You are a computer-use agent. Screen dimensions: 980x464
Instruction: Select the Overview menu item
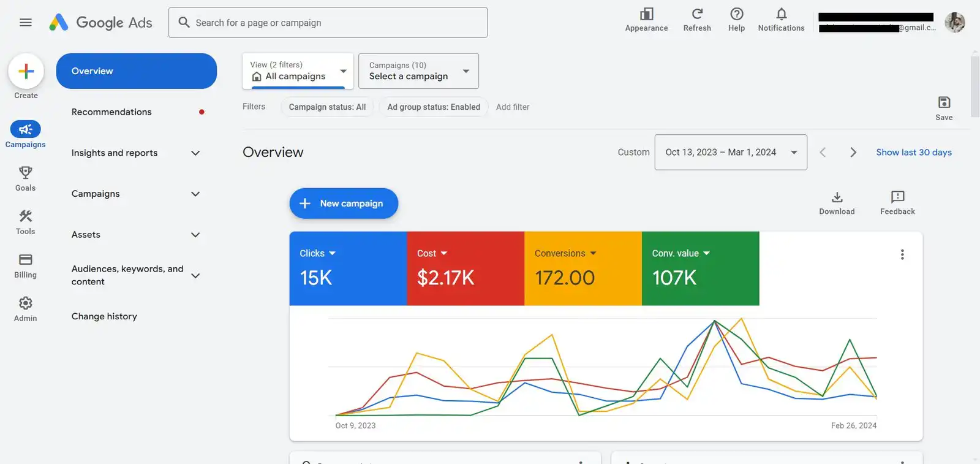[x=136, y=71]
